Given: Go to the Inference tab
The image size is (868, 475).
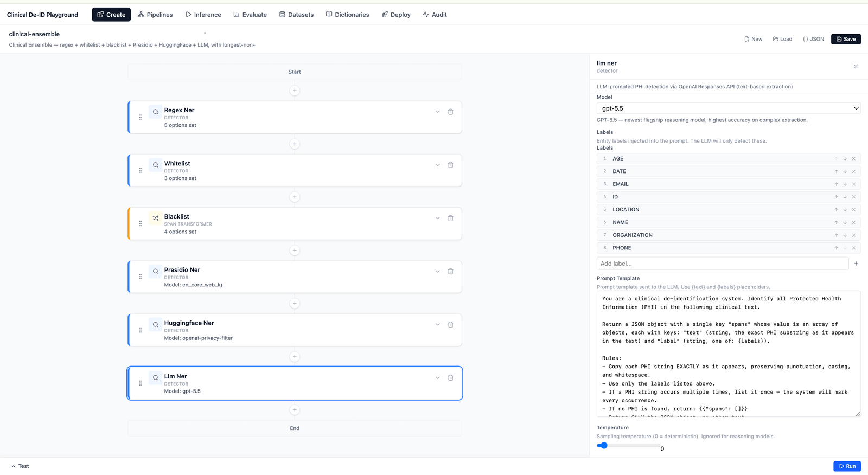Looking at the screenshot, I should point(203,15).
